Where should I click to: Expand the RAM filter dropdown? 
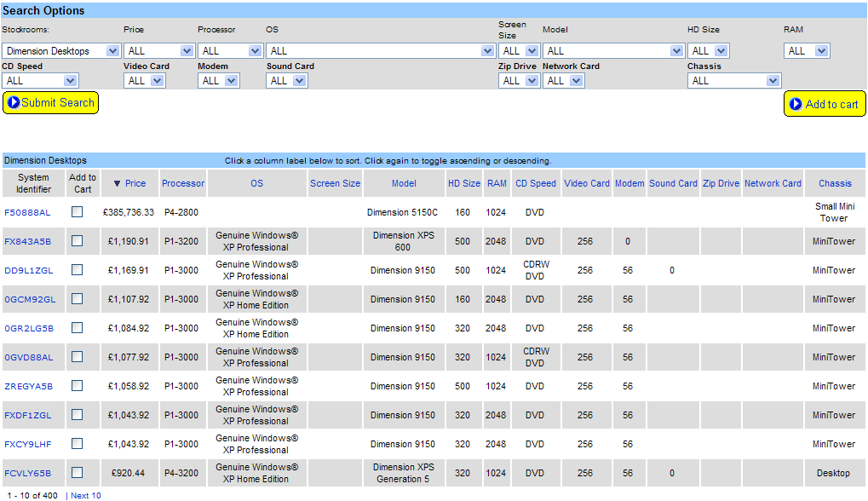(x=807, y=51)
